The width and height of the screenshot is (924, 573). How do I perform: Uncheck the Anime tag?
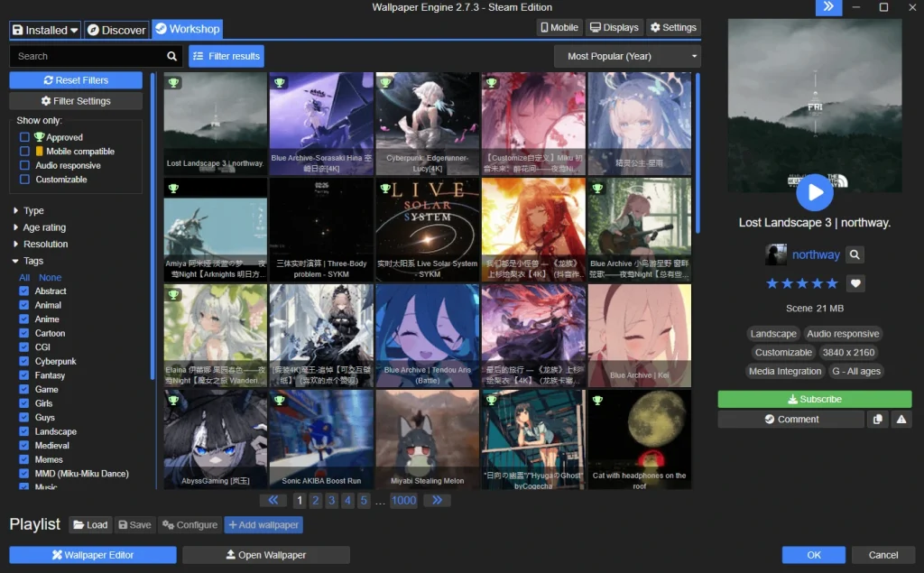click(x=23, y=319)
